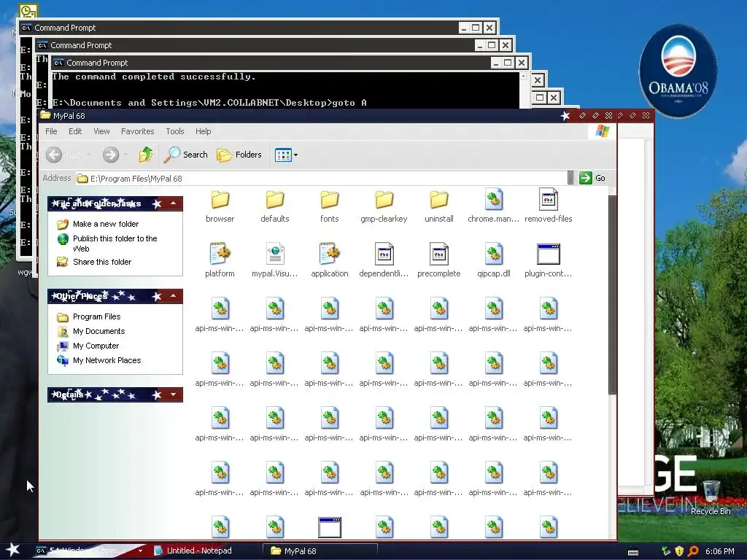The height and width of the screenshot is (560, 747).
Task: Open the File menu
Action: 51,131
